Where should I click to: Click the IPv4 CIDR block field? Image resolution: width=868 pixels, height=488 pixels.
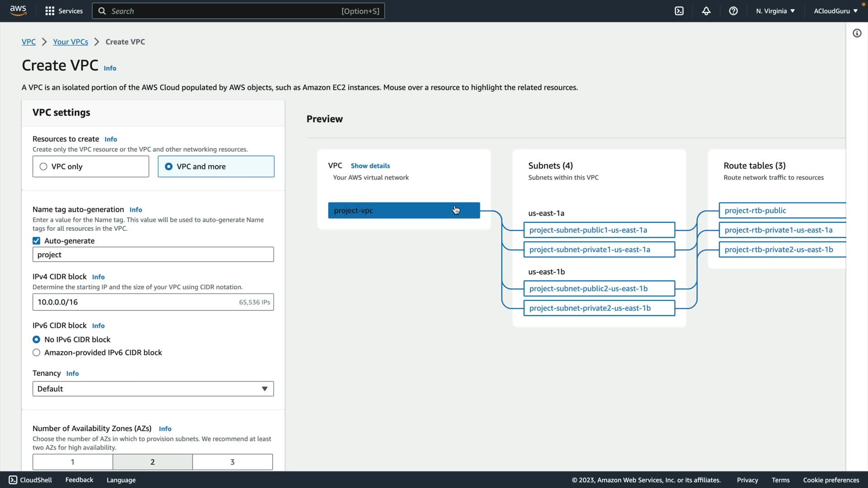pyautogui.click(x=136, y=302)
